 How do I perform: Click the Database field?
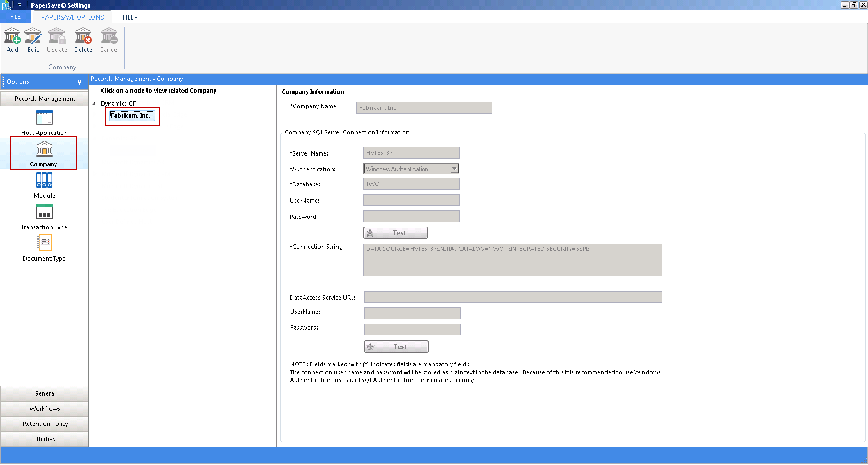click(412, 184)
